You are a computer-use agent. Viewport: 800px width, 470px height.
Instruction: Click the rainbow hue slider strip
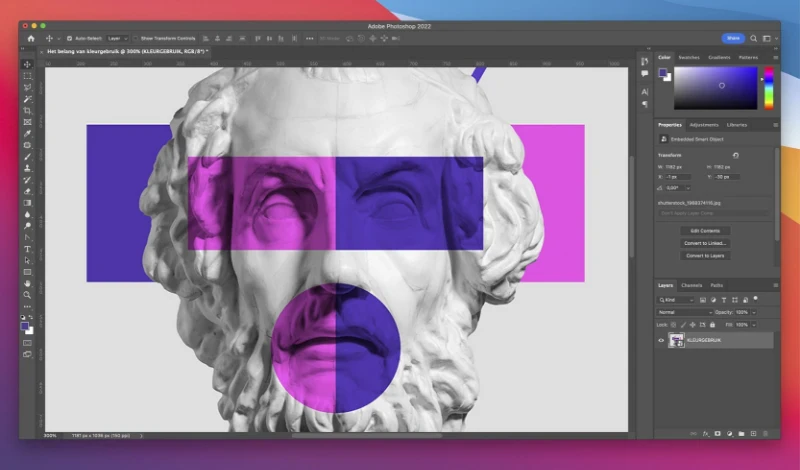(x=768, y=88)
